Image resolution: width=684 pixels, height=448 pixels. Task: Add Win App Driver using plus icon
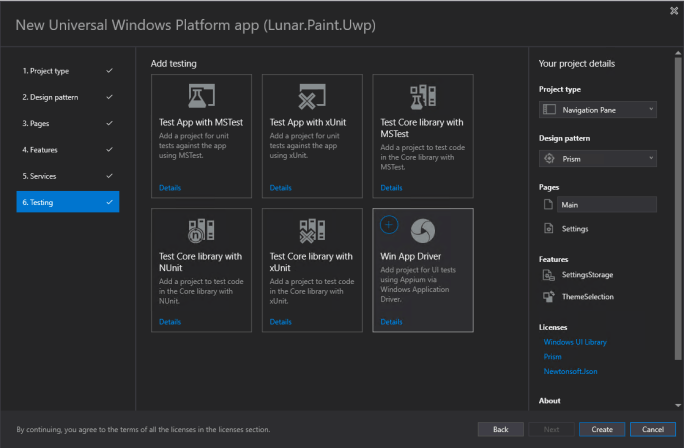pos(389,225)
